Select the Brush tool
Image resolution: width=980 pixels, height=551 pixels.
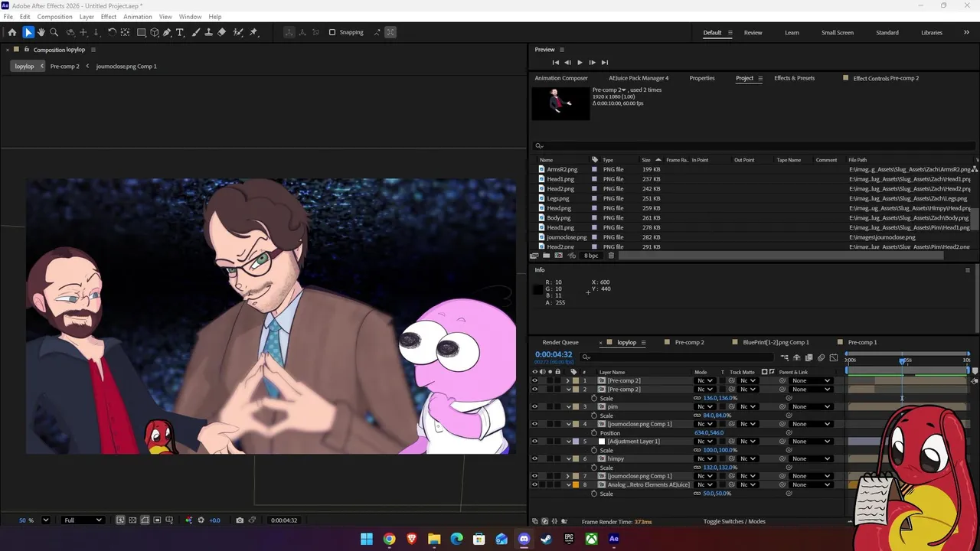pos(196,32)
